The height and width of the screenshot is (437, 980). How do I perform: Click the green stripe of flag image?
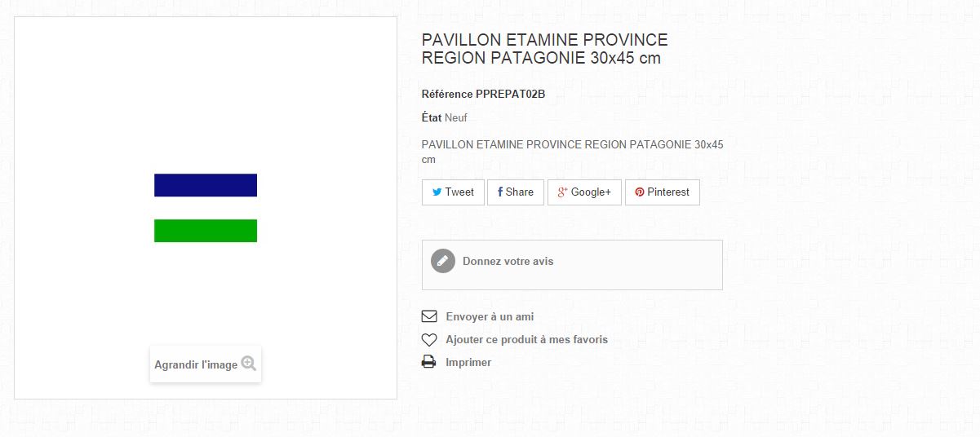pyautogui.click(x=206, y=231)
